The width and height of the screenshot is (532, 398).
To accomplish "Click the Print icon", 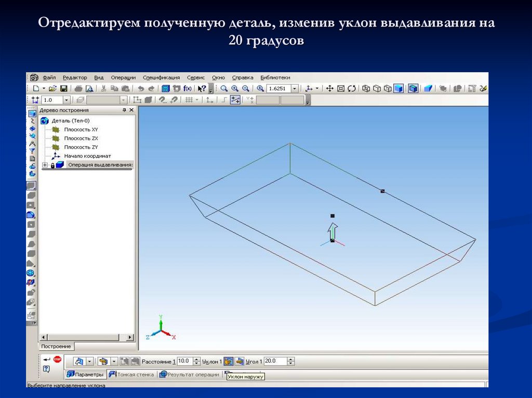I will [x=78, y=89].
